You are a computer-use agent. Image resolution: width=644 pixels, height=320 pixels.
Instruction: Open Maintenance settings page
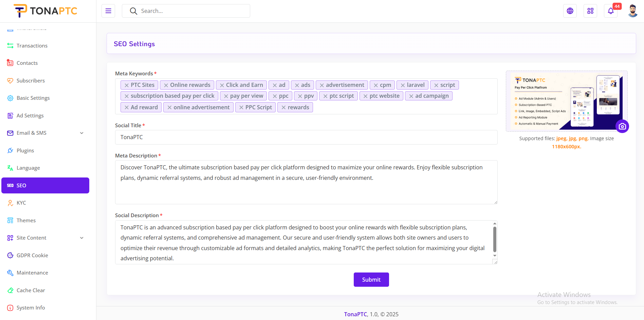(45, 272)
